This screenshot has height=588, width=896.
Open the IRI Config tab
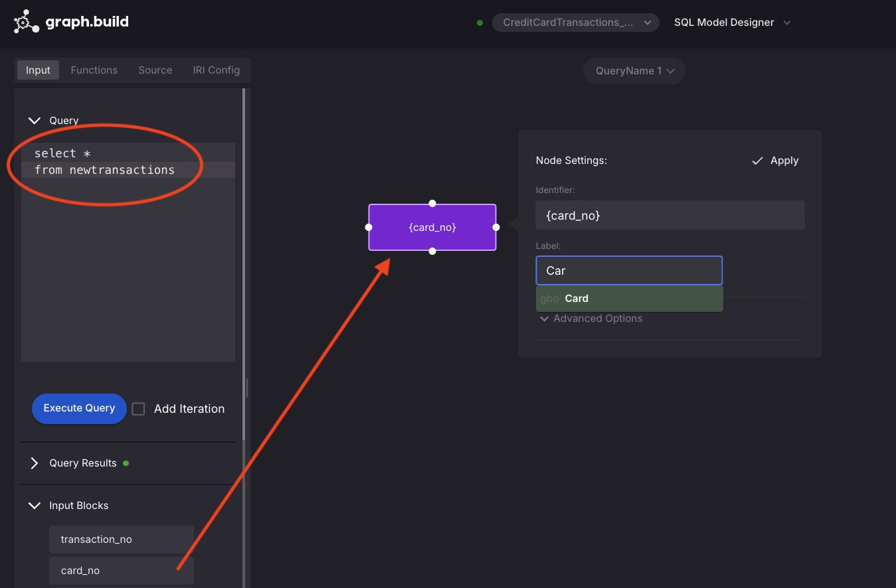pyautogui.click(x=216, y=70)
